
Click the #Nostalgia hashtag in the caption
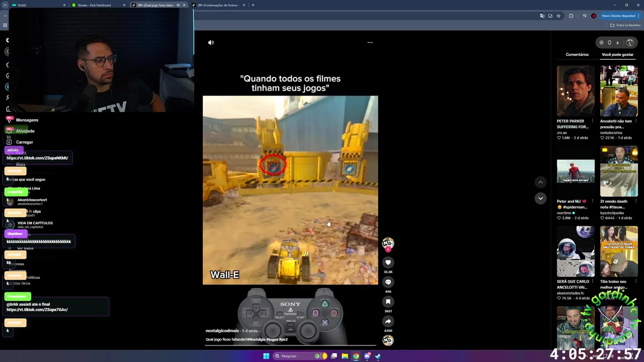255,339
